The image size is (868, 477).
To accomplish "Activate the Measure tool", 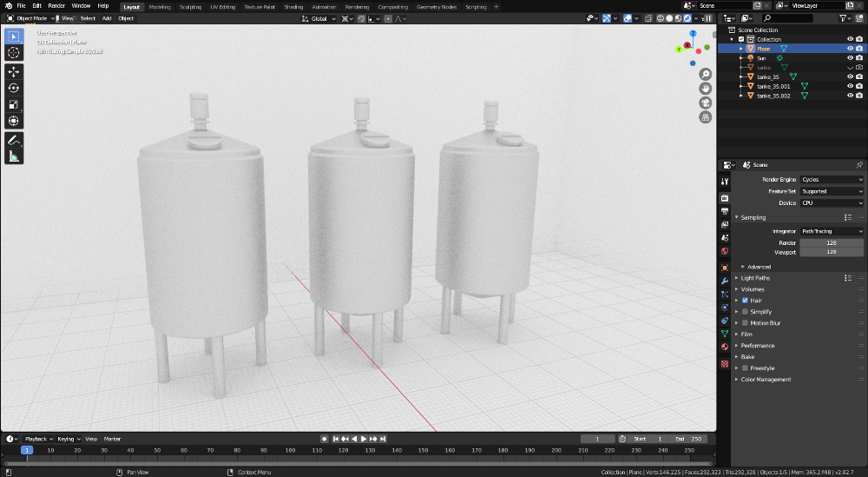I will [14, 156].
